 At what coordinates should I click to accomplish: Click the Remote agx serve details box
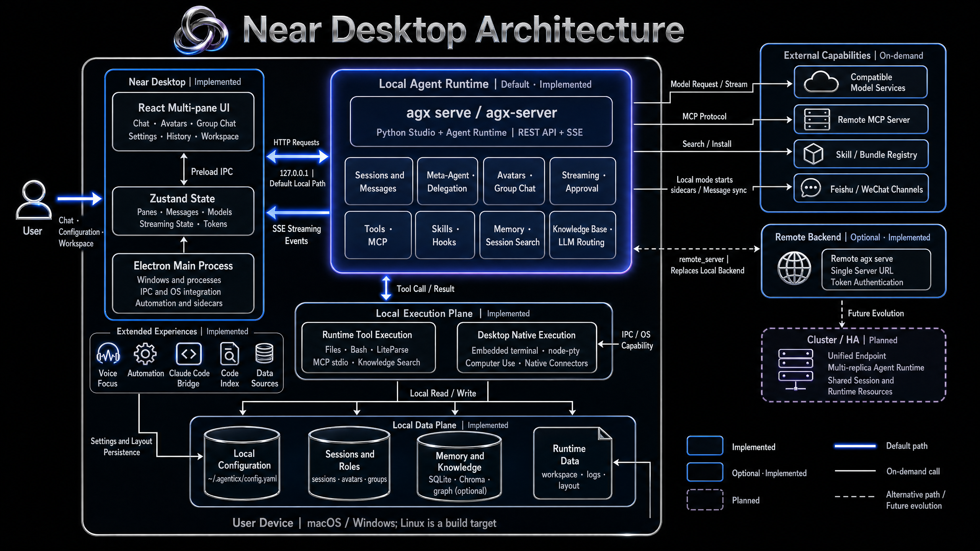coord(876,270)
